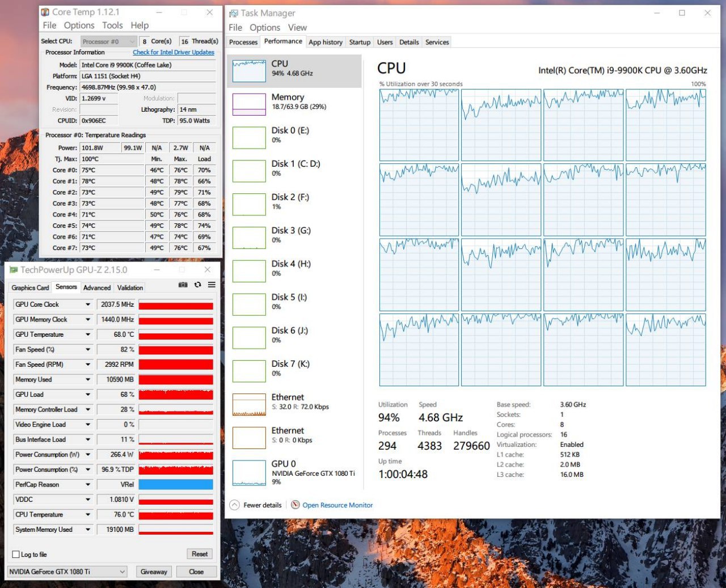Click the Core #0 75°C temperature reading

(x=112, y=170)
